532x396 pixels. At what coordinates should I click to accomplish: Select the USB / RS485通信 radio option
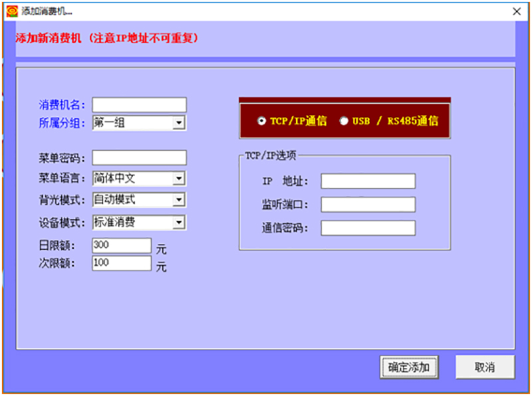point(344,122)
